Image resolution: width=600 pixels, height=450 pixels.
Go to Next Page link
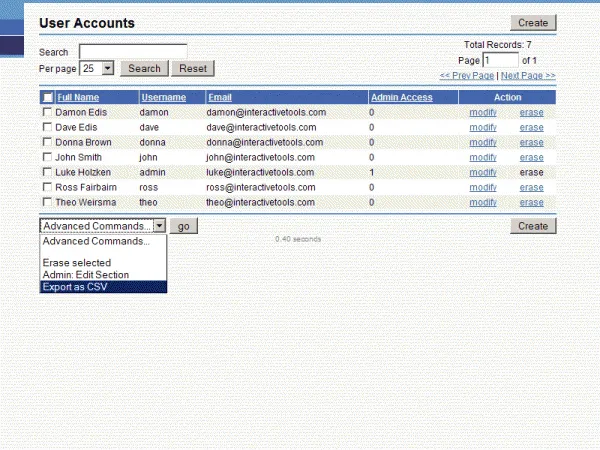click(x=528, y=75)
